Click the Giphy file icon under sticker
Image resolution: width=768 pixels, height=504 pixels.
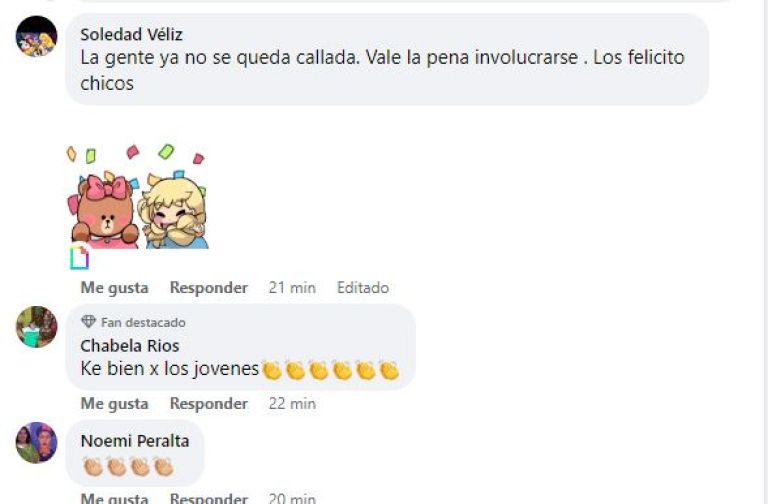tap(79, 258)
